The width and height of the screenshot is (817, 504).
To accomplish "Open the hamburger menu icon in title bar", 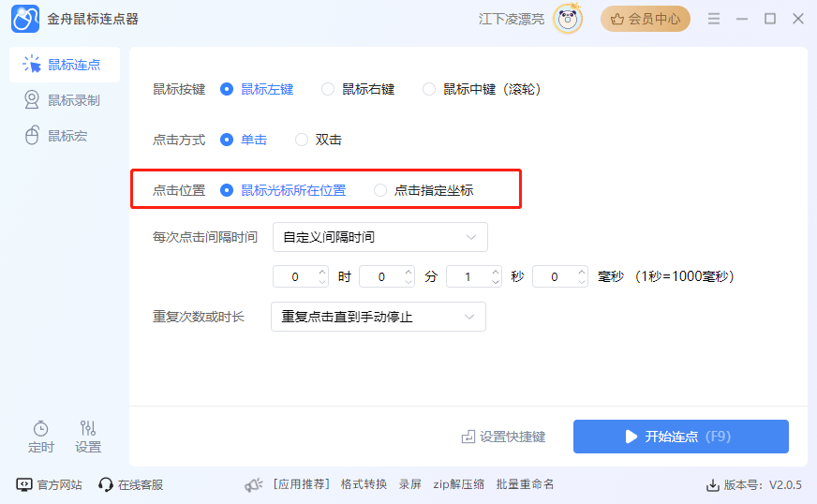I will [x=714, y=19].
